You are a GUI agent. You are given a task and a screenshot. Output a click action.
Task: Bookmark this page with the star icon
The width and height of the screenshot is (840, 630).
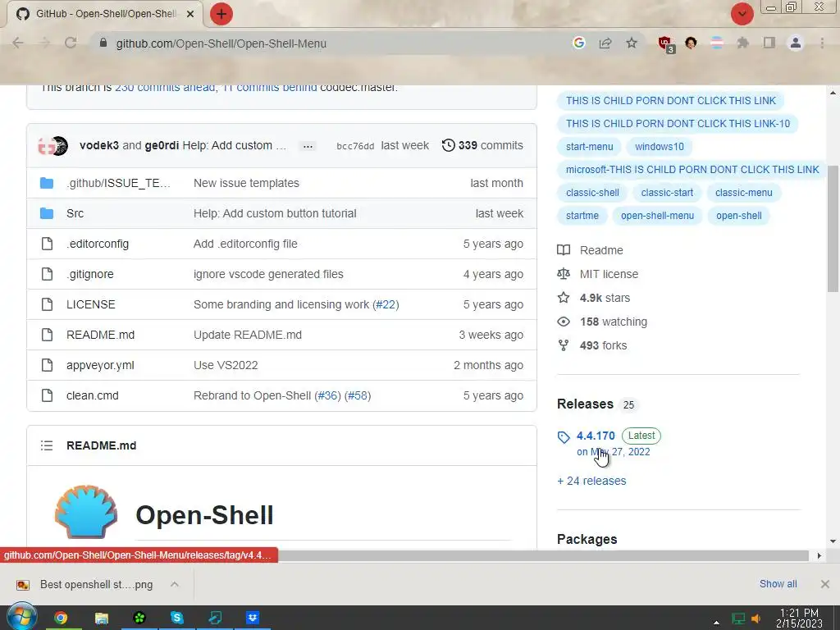(632, 43)
